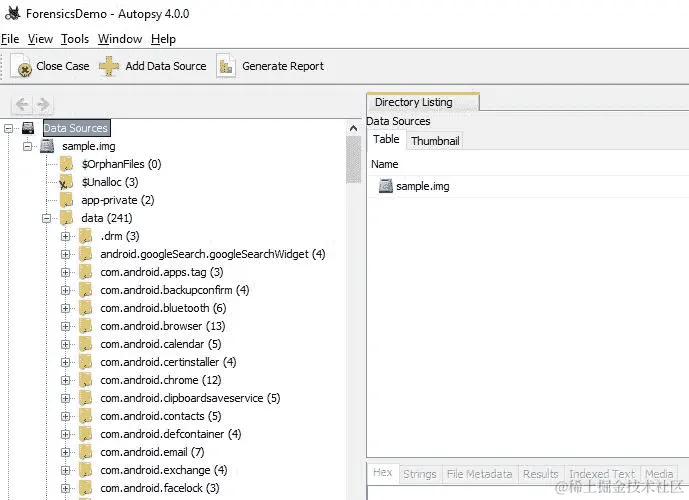
Task: Open the File Metadata tab
Action: click(479, 474)
